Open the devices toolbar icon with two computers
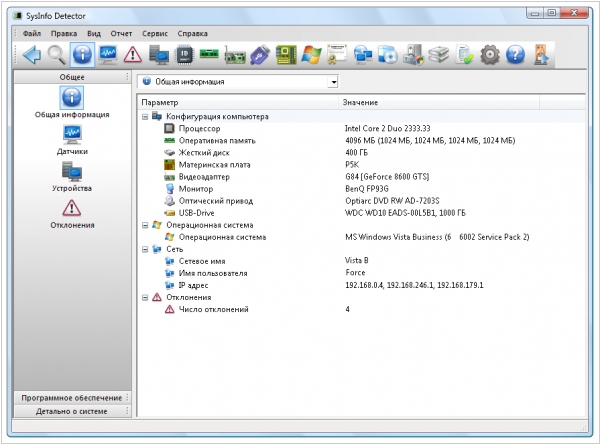 159,55
